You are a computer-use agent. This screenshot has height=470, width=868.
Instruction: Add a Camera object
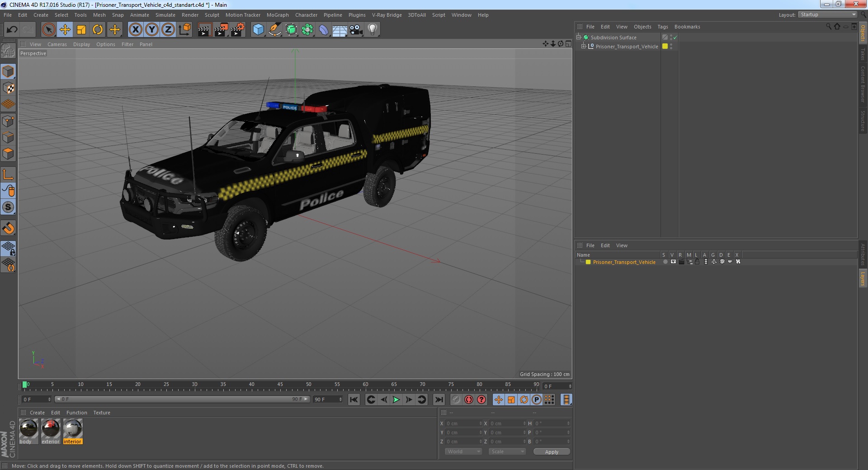(356, 30)
